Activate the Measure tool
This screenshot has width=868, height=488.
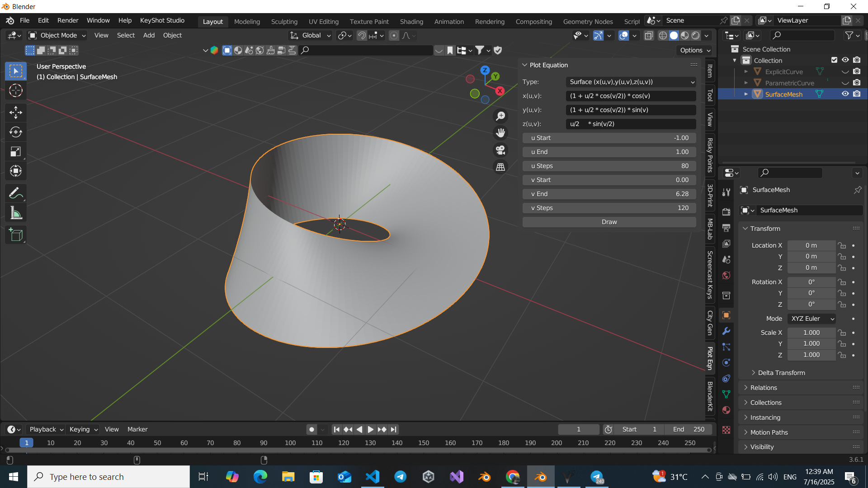[15, 212]
